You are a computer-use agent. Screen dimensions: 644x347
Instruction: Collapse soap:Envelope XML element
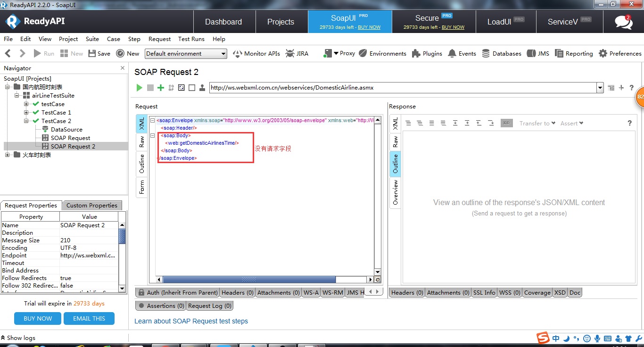[x=152, y=120]
